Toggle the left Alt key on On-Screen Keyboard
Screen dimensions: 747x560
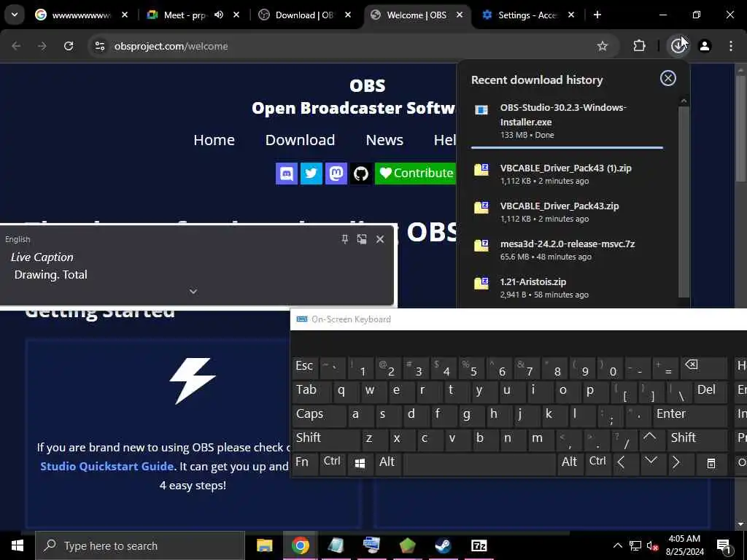point(387,462)
